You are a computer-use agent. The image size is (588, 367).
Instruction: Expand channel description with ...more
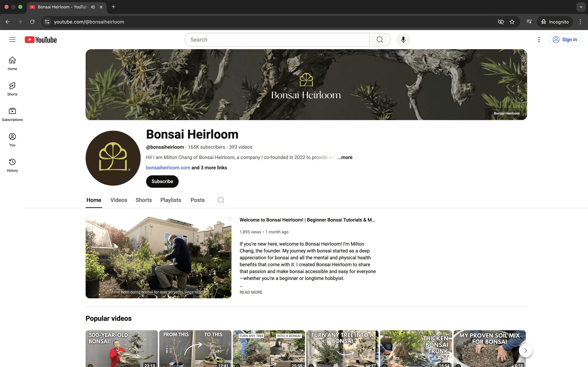tap(345, 157)
